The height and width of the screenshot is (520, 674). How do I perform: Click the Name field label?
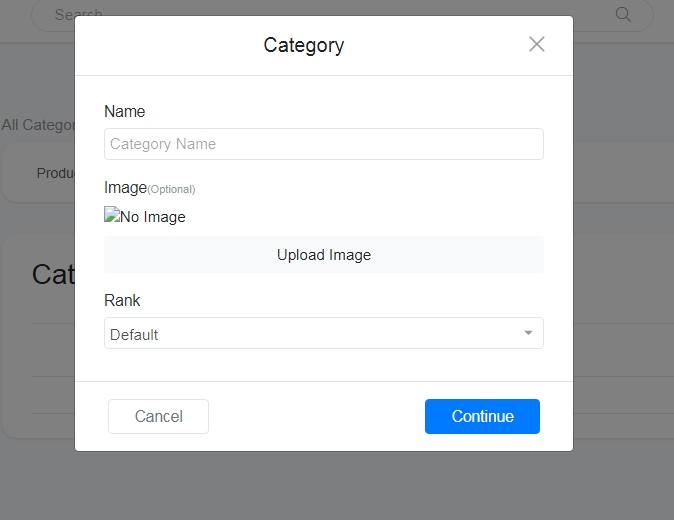125,111
